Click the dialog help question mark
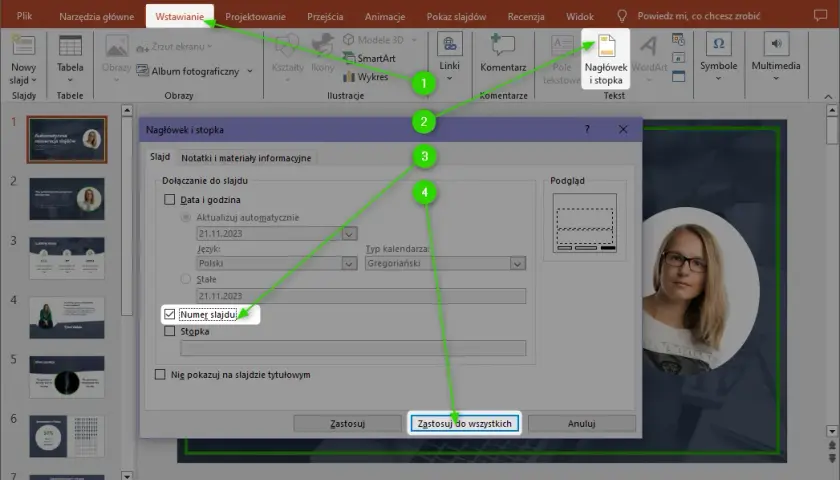This screenshot has height=480, width=840. point(587,129)
